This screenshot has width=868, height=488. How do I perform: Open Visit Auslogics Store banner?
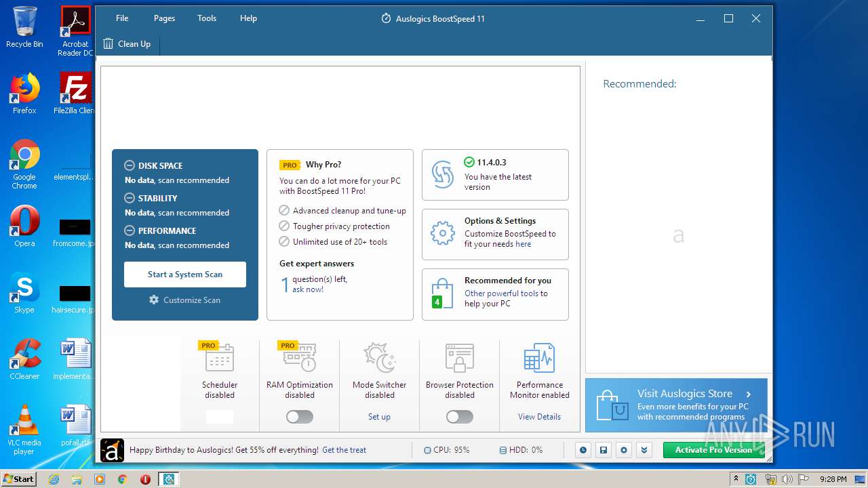click(676, 405)
